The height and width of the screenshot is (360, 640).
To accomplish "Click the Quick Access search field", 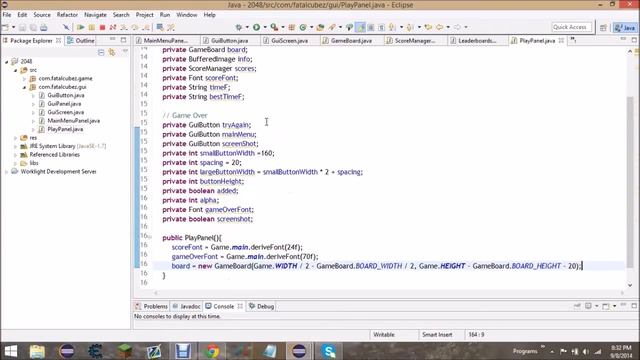I will pyautogui.click(x=571, y=27).
